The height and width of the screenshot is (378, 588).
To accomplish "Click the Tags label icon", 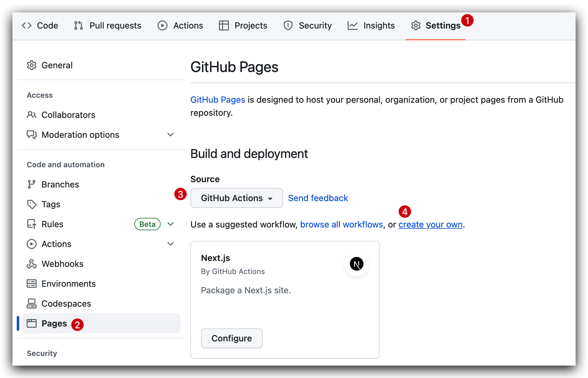I will point(32,204).
